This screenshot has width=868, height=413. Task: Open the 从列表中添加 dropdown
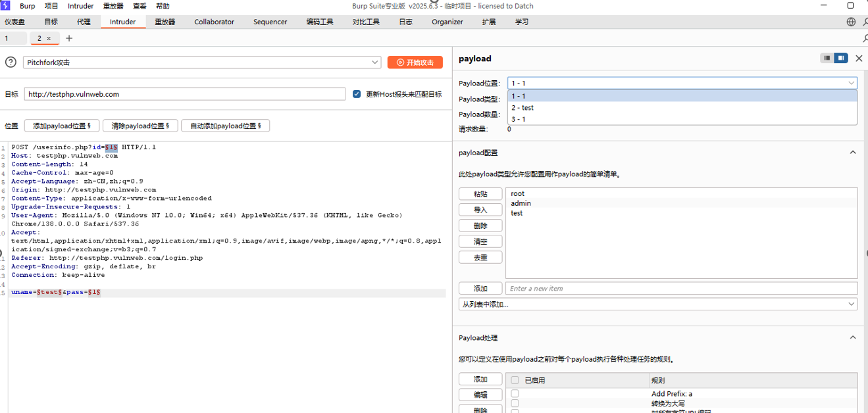[658, 304]
